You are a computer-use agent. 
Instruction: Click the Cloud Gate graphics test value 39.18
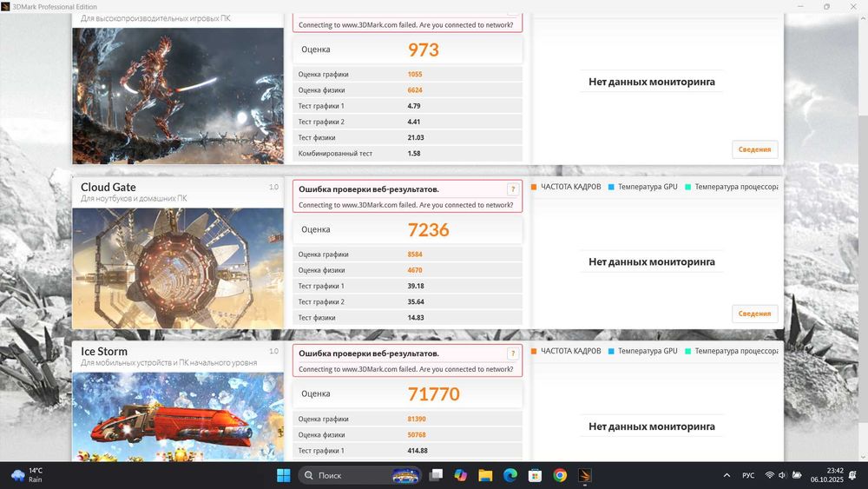[416, 287]
